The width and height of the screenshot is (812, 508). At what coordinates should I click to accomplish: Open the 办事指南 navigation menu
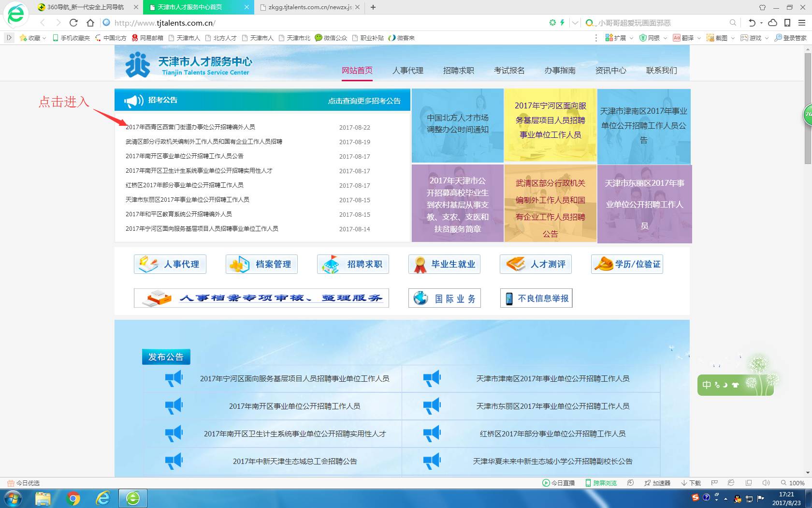[x=560, y=70]
